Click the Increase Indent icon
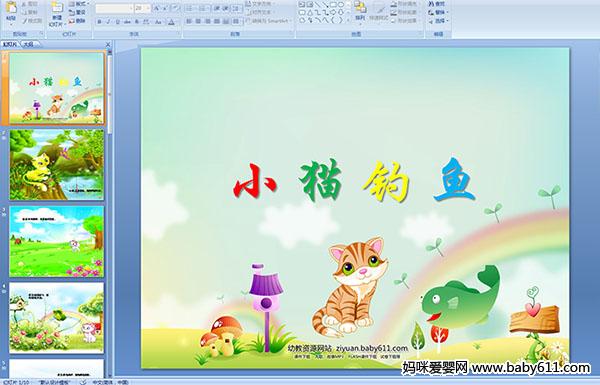This screenshot has width=600, height=385. pyautogui.click(x=225, y=8)
